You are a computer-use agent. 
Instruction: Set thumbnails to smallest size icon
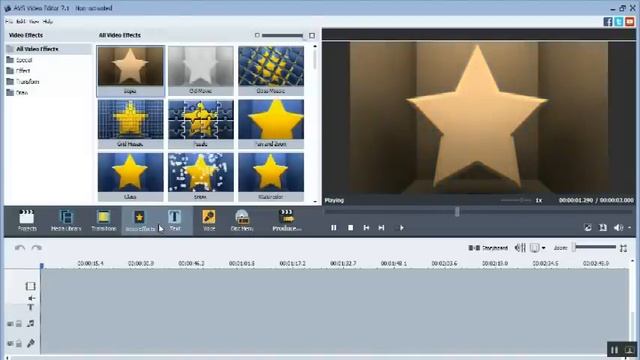pyautogui.click(x=257, y=36)
